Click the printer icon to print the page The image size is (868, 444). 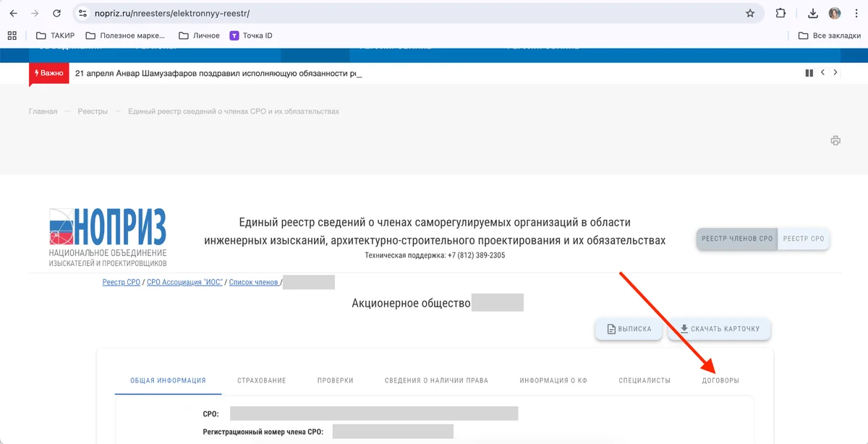[x=835, y=140]
